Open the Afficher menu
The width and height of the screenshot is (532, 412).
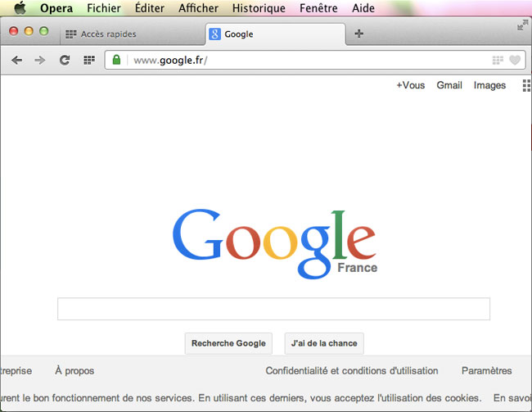pyautogui.click(x=199, y=8)
